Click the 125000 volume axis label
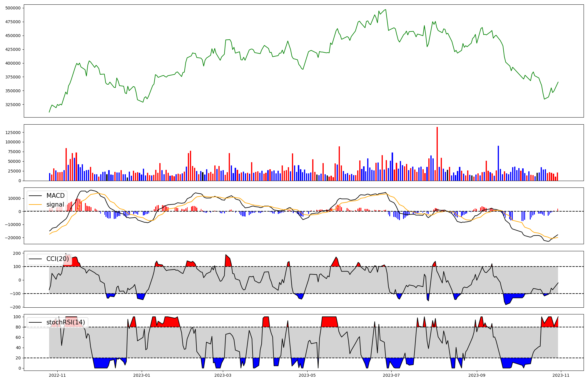The height and width of the screenshot is (382, 588). point(13,133)
